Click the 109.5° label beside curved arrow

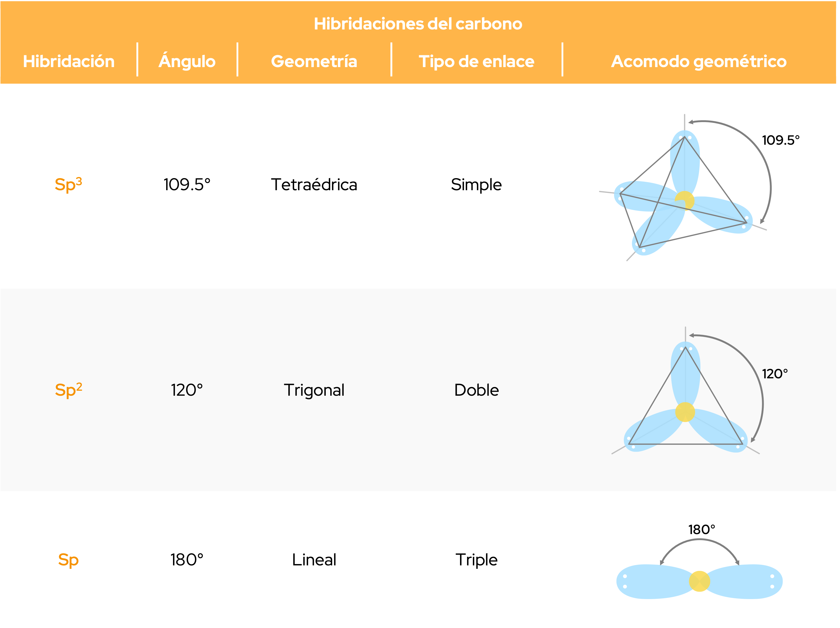coord(781,140)
